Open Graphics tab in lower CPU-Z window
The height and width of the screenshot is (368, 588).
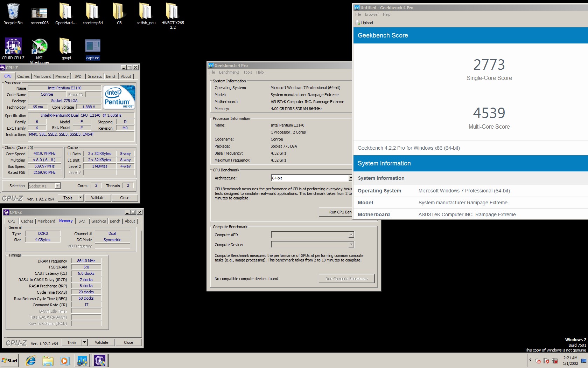coord(99,221)
